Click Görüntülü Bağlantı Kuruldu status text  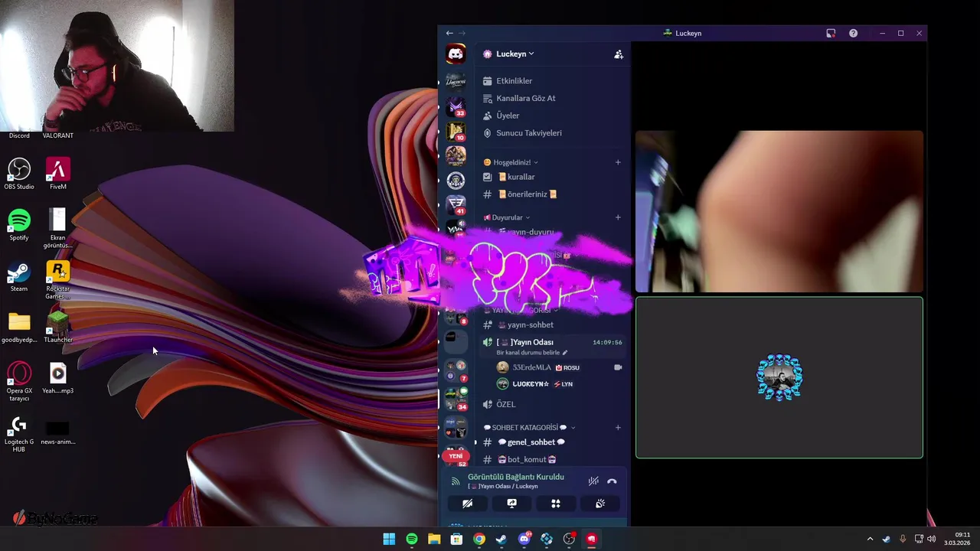(x=516, y=477)
